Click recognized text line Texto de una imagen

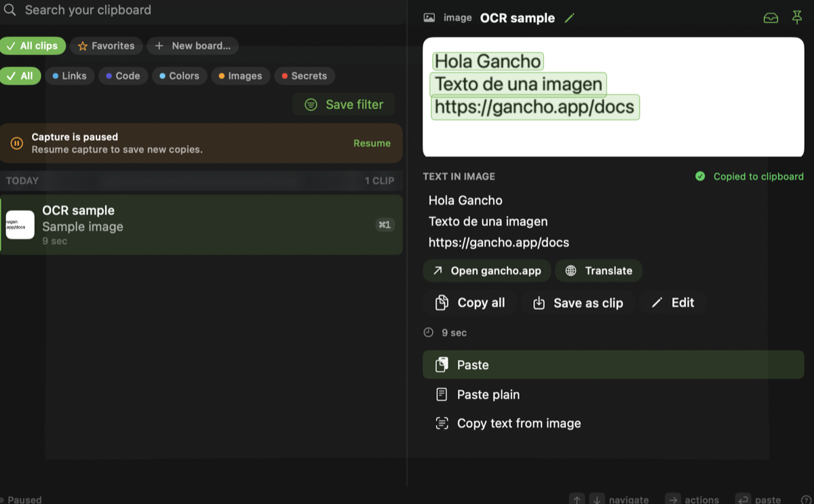(488, 222)
